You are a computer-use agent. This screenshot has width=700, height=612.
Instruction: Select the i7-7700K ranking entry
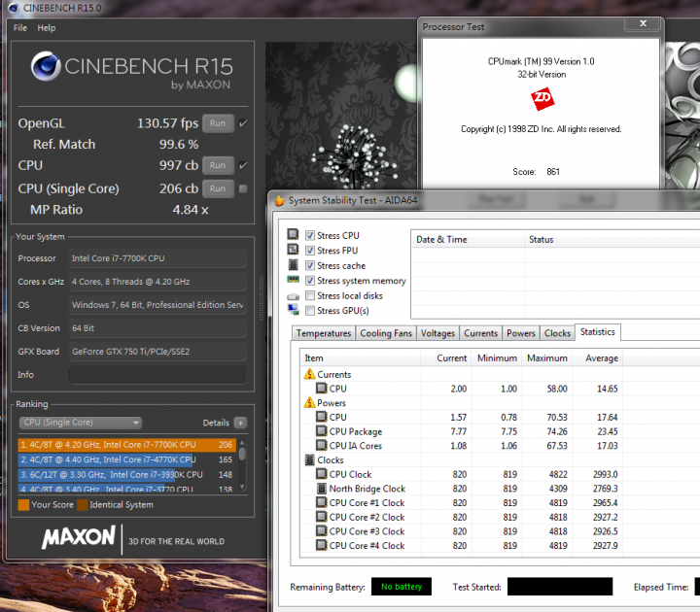[x=126, y=445]
